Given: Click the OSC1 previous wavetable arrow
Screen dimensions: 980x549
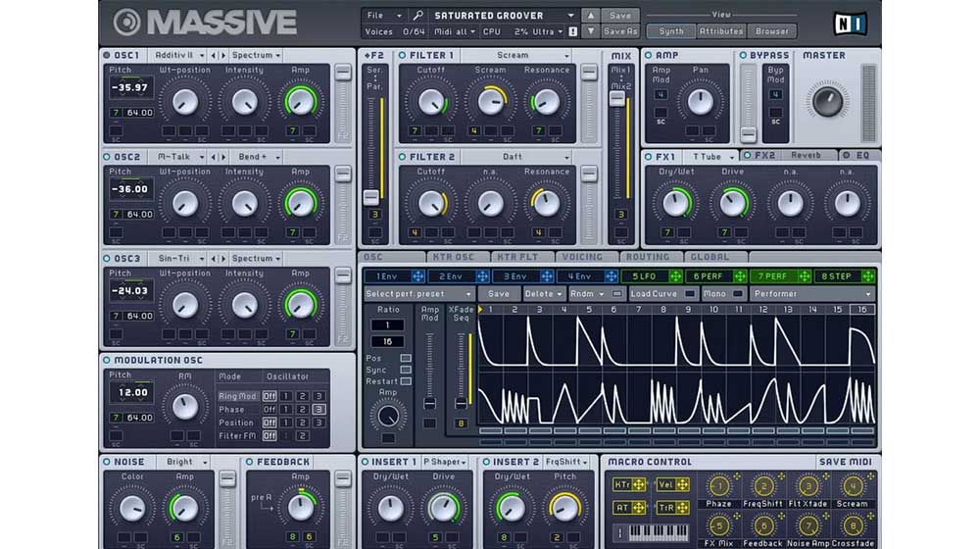Looking at the screenshot, I should click(x=213, y=55).
